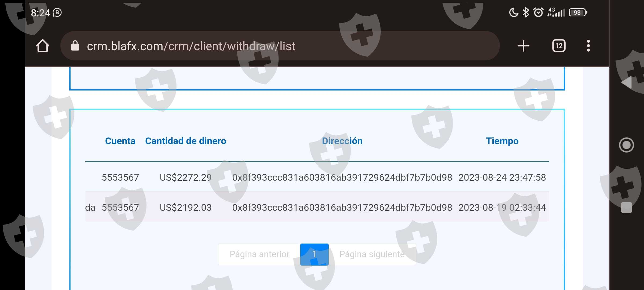The image size is (644, 290).
Task: Tap the Android home circle button
Action: pyautogui.click(x=627, y=145)
